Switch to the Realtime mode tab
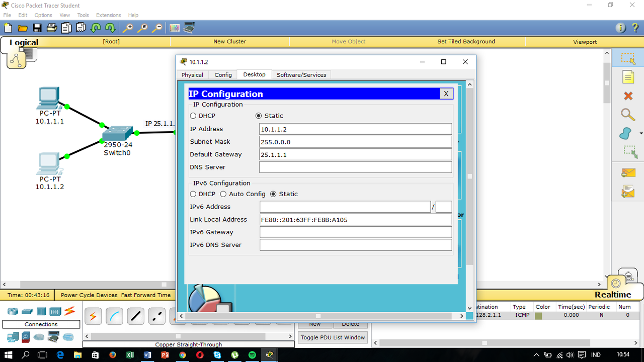644x362 pixels. (613, 295)
